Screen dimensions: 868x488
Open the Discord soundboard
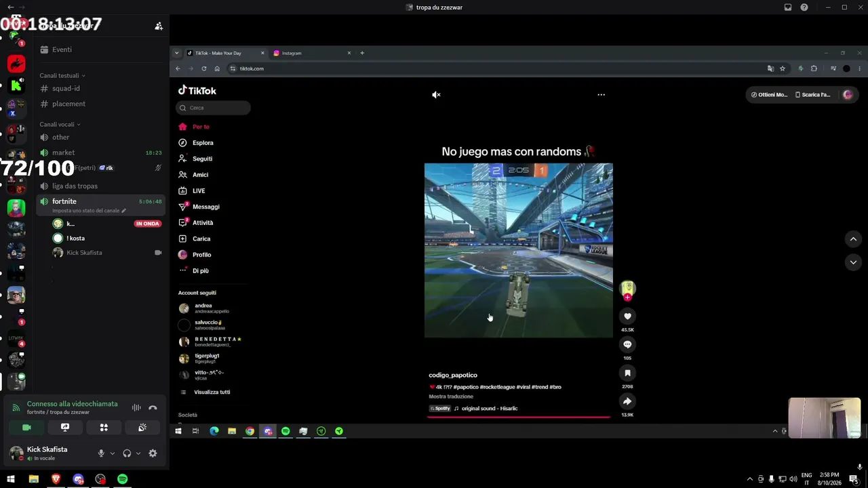coord(142,428)
